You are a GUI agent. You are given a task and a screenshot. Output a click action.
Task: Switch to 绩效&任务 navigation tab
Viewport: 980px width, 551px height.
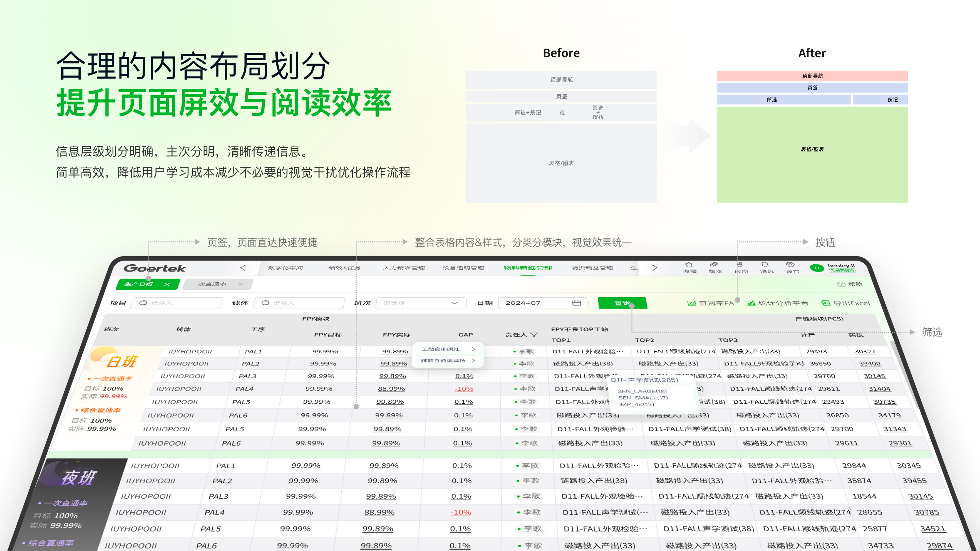click(x=345, y=268)
